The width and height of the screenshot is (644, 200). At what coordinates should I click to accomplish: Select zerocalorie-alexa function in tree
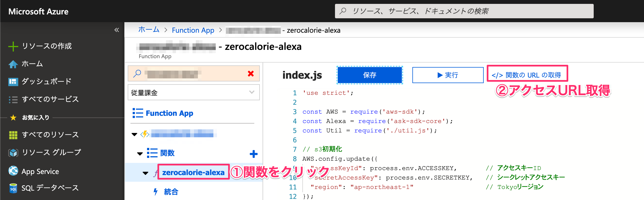pos(193,173)
